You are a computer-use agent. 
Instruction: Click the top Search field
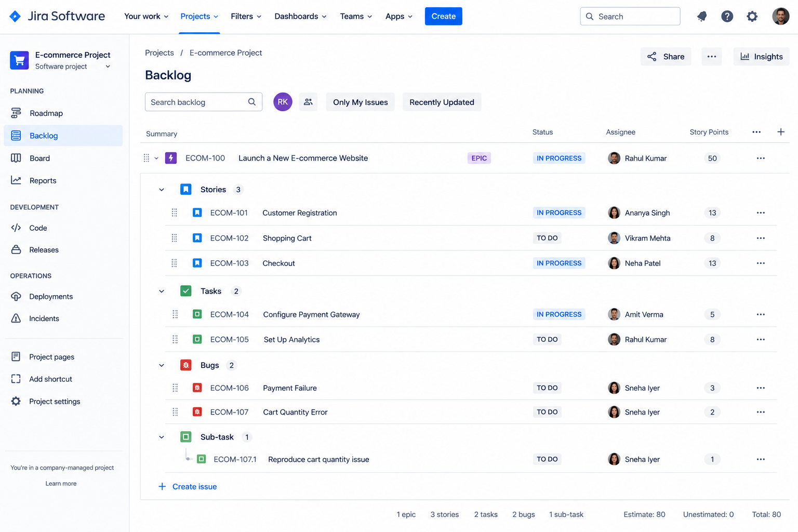pyautogui.click(x=630, y=16)
